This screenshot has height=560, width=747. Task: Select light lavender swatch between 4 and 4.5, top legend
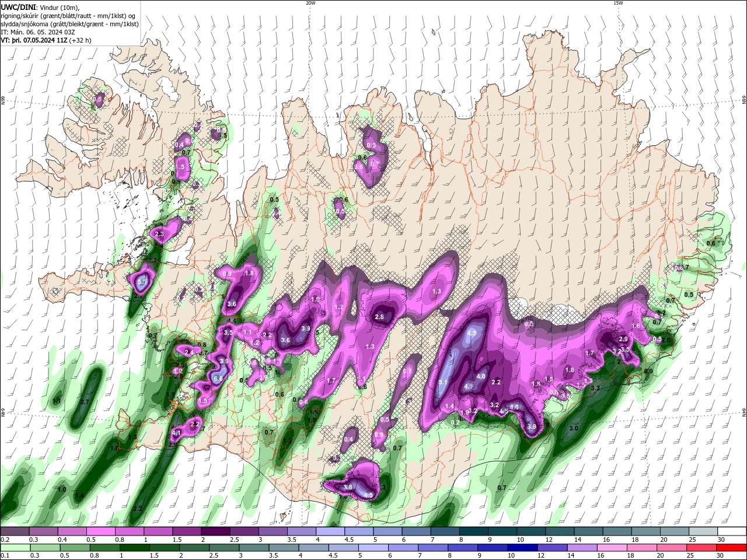coord(330,531)
